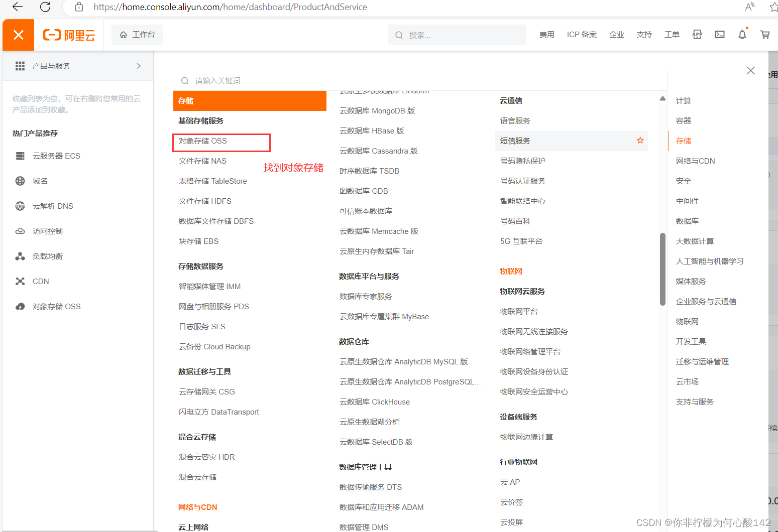Click the scrollbar up arrow

pyautogui.click(x=662, y=98)
